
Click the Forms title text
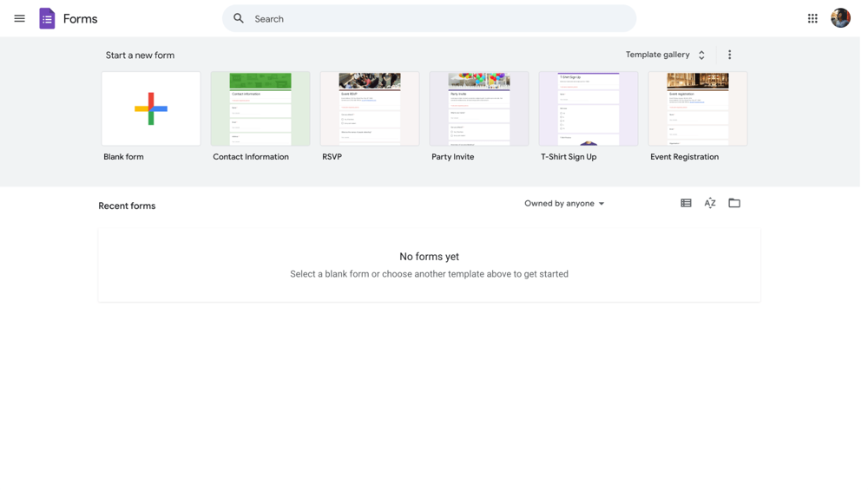80,18
